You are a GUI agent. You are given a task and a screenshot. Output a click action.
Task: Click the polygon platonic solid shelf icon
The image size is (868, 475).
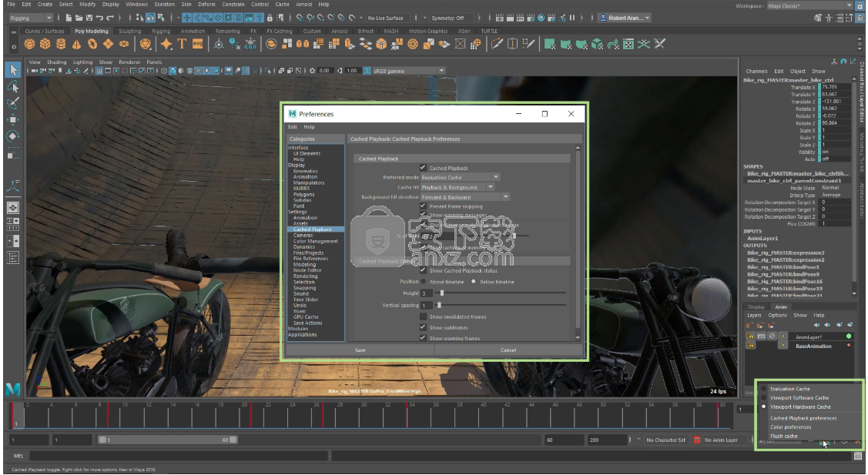click(145, 45)
